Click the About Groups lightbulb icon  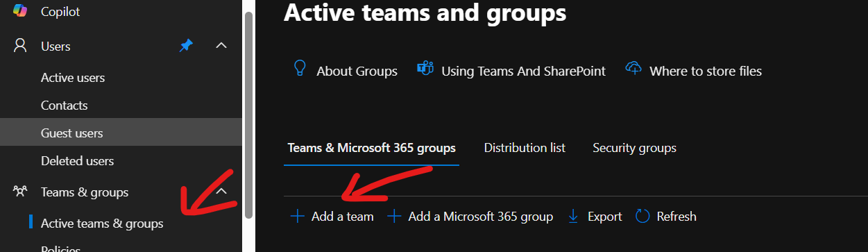pos(300,68)
